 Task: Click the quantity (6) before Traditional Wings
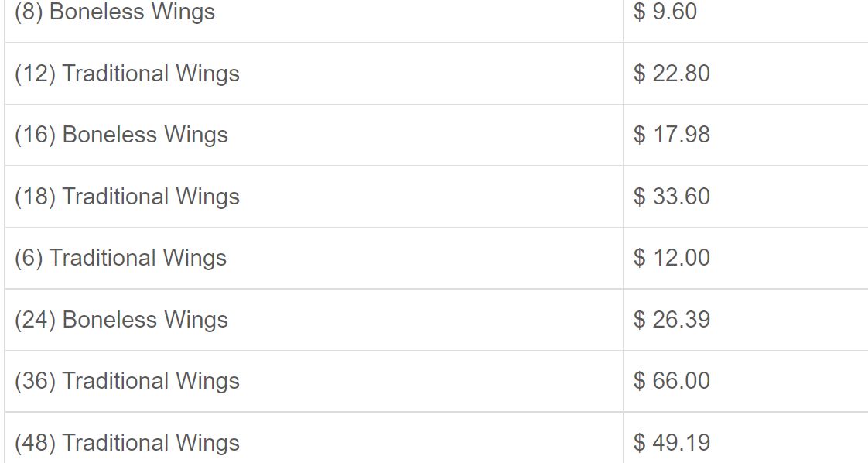point(29,258)
